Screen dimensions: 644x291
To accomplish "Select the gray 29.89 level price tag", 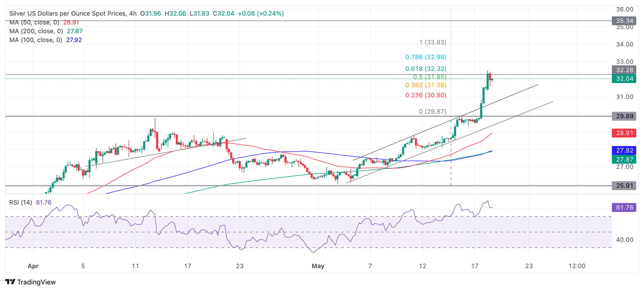I will [x=623, y=116].
